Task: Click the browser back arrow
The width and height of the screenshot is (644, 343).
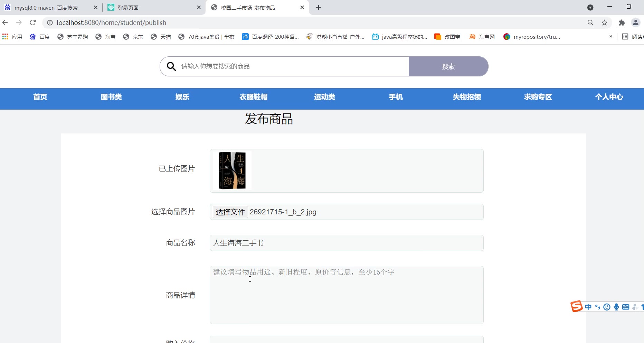Action: pyautogui.click(x=5, y=22)
